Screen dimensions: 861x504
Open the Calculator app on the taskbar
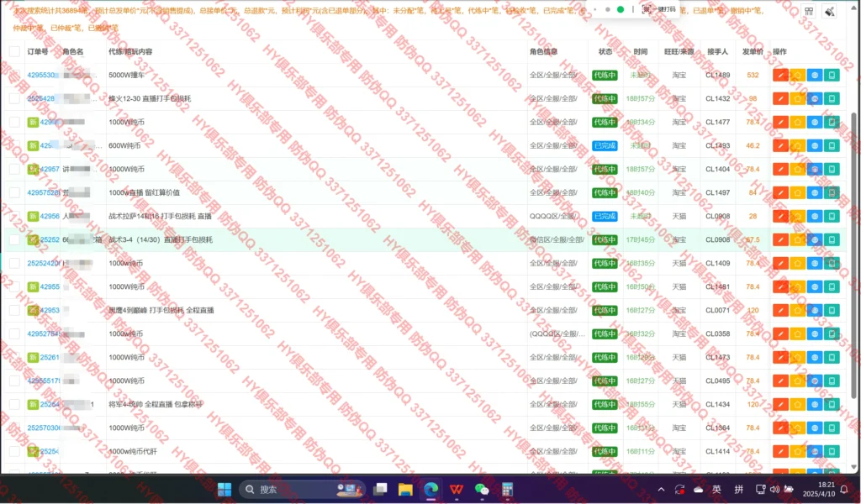pos(507,489)
